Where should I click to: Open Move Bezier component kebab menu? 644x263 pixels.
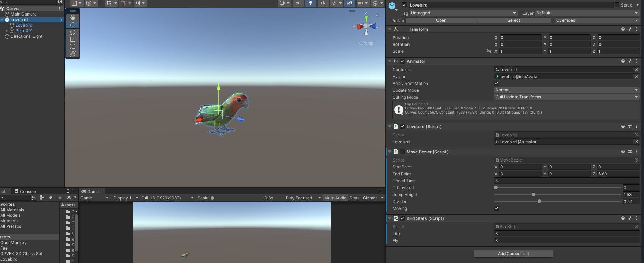637,152
